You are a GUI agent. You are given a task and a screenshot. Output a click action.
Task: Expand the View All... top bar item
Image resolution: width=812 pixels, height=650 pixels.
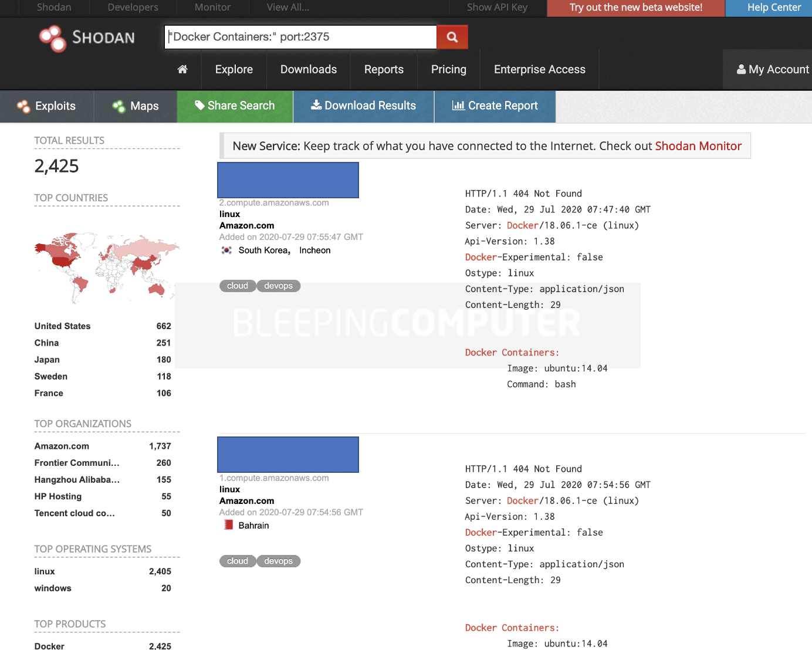(287, 7)
